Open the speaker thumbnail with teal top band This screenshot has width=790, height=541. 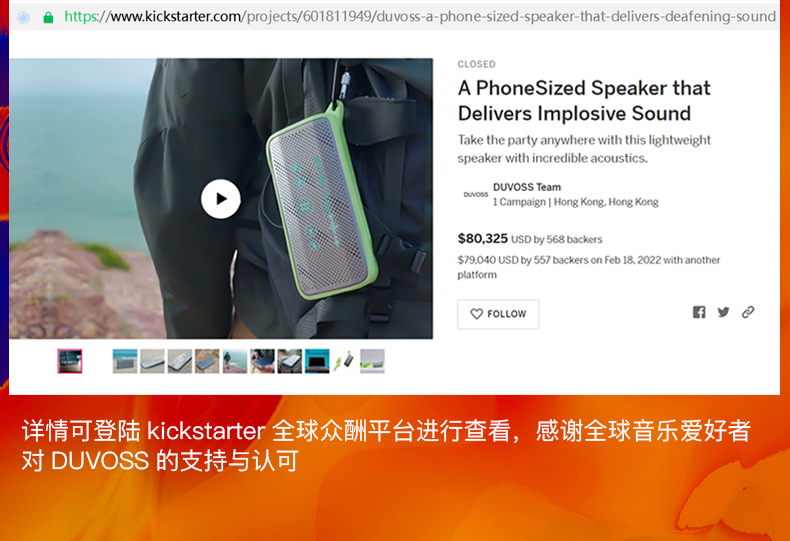tap(125, 361)
